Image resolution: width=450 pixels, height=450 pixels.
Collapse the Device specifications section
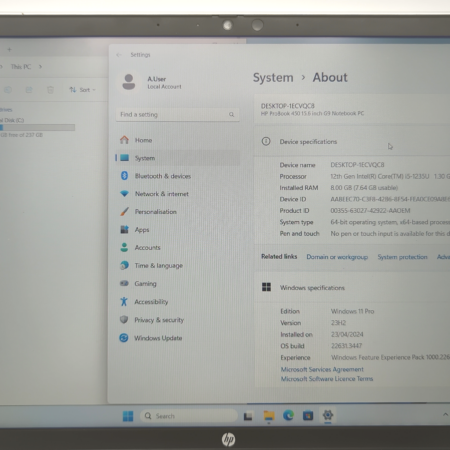352,142
